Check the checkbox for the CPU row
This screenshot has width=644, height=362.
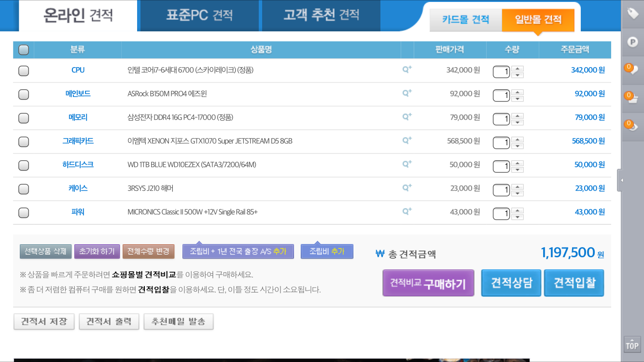[x=24, y=71]
